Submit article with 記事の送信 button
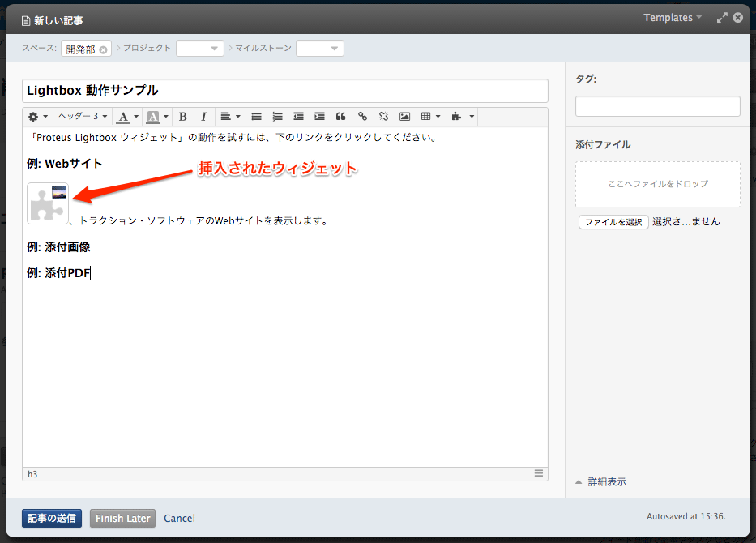The image size is (756, 543). [52, 519]
